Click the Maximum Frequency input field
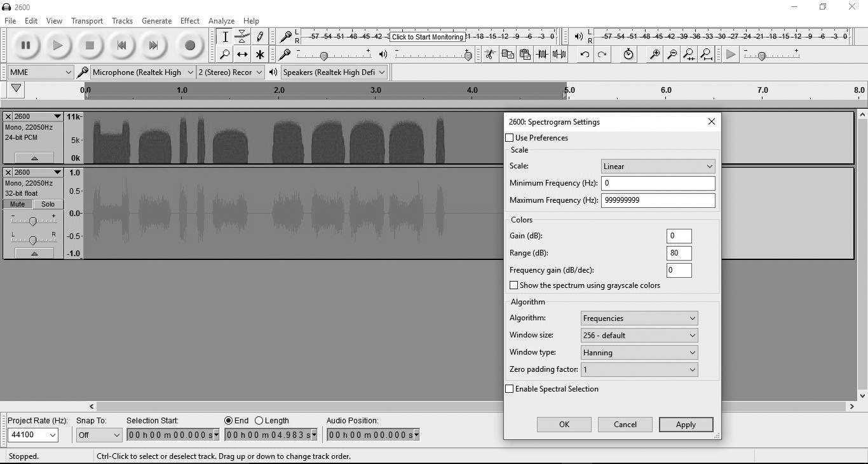This screenshot has height=464, width=868. coord(658,200)
